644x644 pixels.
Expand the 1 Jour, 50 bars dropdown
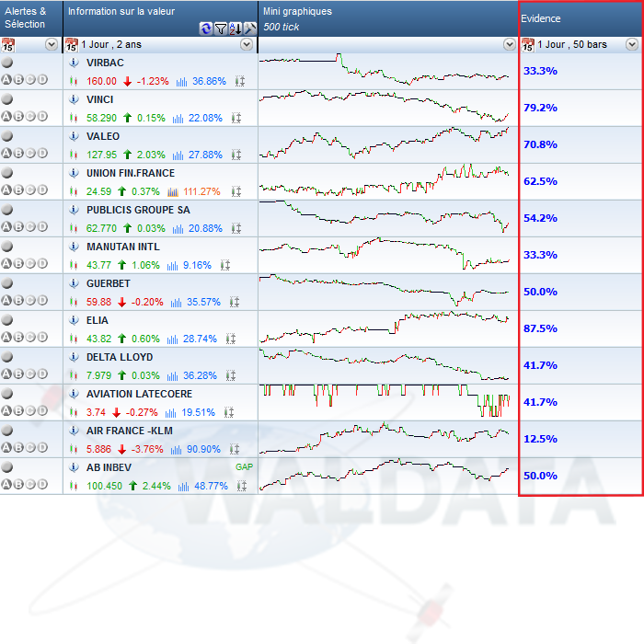point(632,44)
